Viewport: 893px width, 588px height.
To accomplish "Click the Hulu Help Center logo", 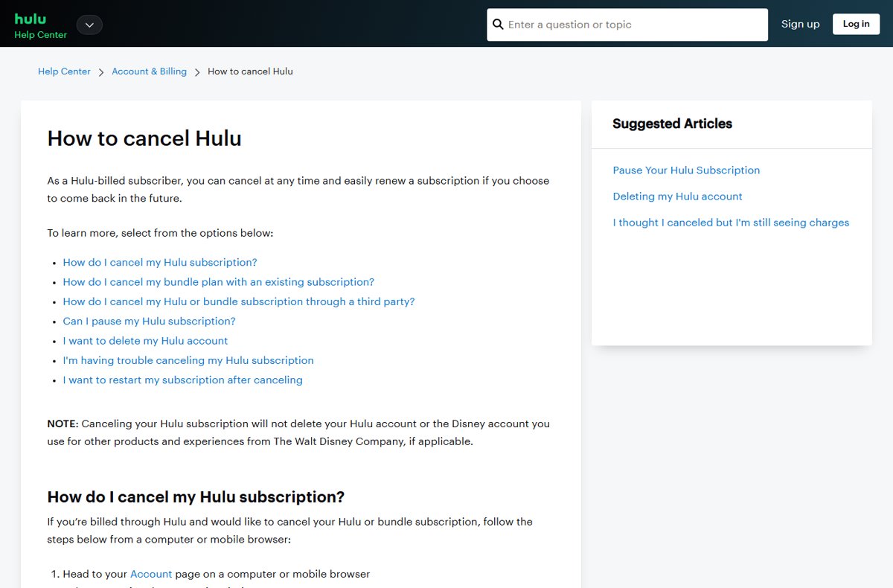I will [40, 25].
